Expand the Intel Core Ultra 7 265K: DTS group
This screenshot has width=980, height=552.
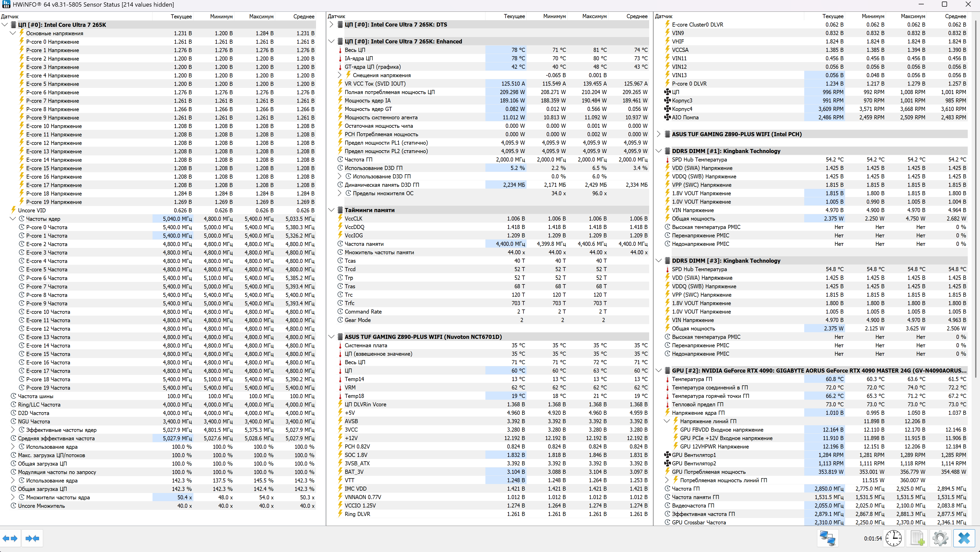click(331, 25)
